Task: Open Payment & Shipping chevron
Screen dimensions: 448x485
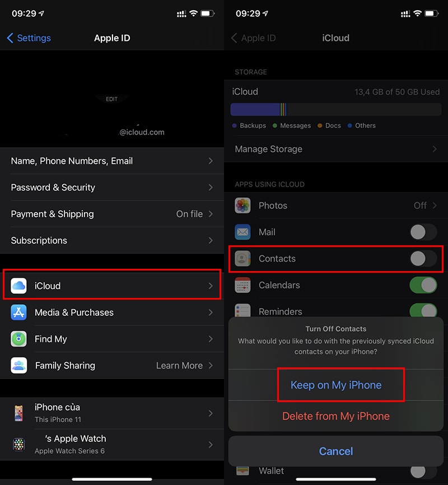Action: [211, 214]
